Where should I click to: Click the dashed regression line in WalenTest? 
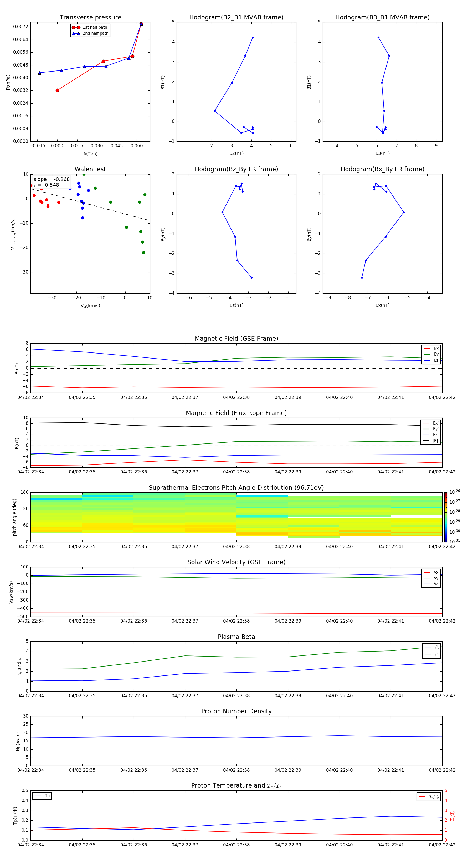(90, 205)
